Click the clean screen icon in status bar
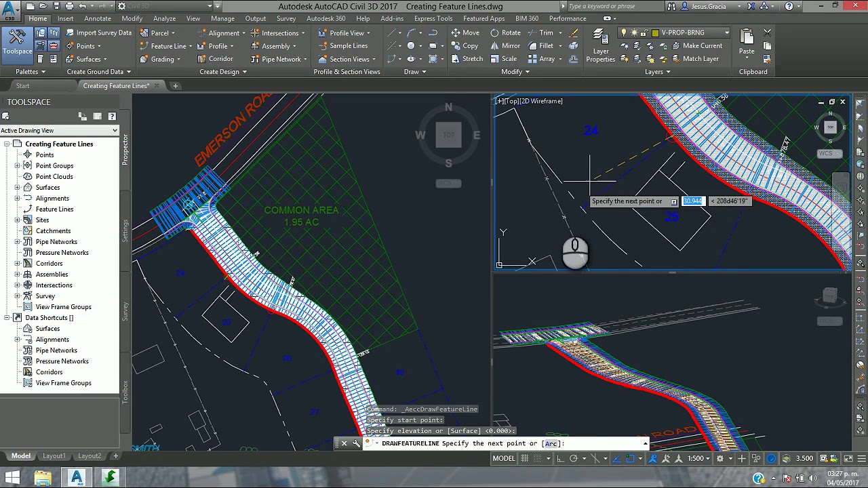 click(848, 458)
